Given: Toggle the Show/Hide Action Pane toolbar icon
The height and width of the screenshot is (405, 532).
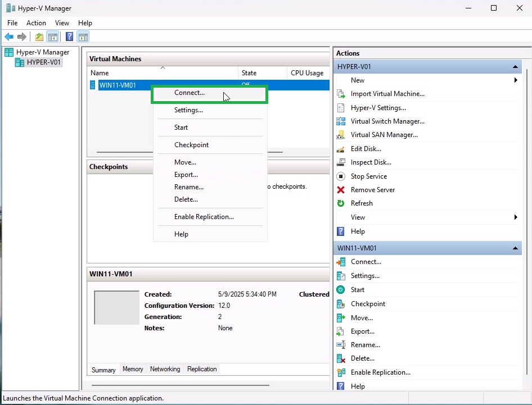Looking at the screenshot, I should pyautogui.click(x=83, y=37).
